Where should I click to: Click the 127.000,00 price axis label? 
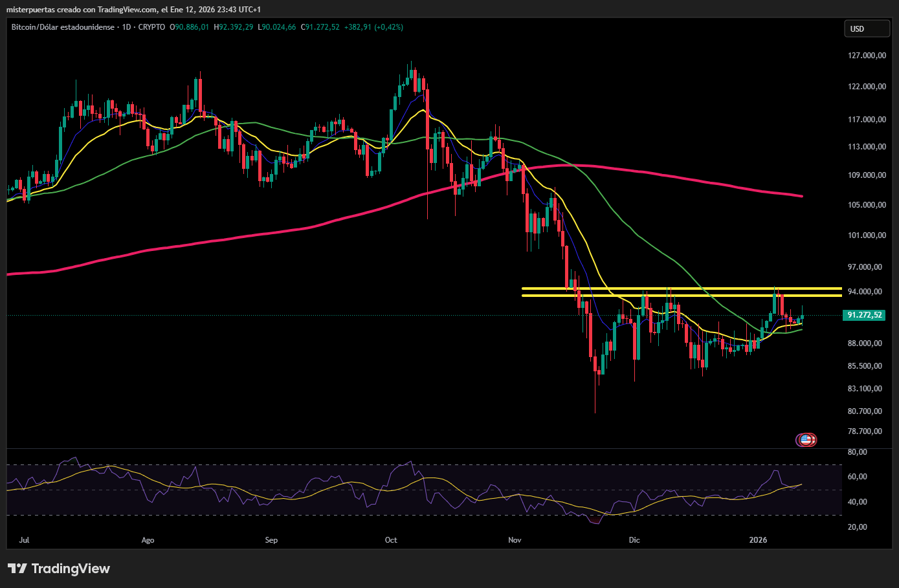tap(867, 56)
